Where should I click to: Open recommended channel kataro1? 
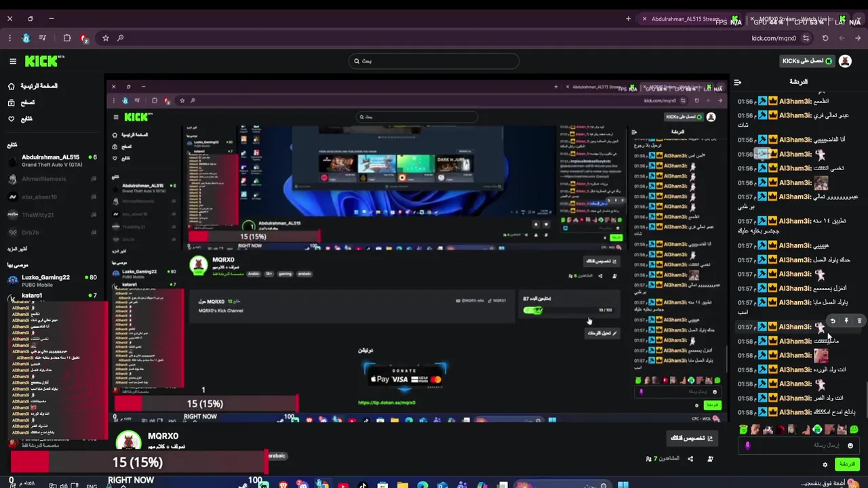[x=53, y=296]
